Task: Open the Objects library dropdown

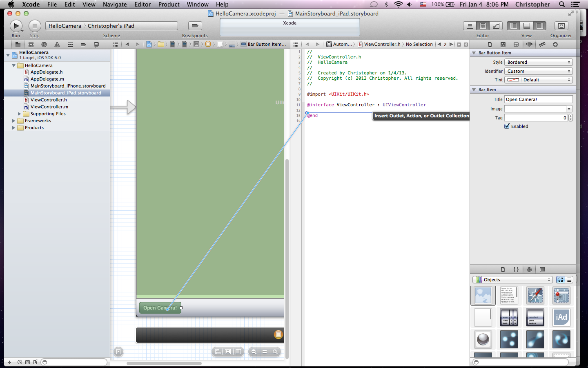Action: (x=512, y=280)
